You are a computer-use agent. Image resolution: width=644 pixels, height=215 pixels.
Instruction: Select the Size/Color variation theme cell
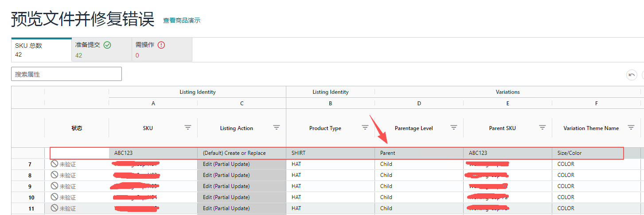click(587, 153)
